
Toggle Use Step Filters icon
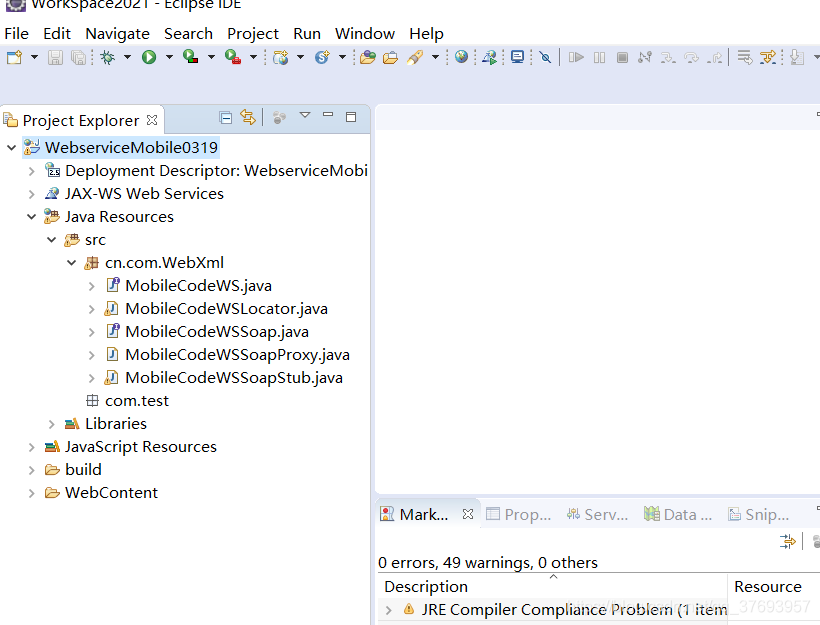[768, 57]
